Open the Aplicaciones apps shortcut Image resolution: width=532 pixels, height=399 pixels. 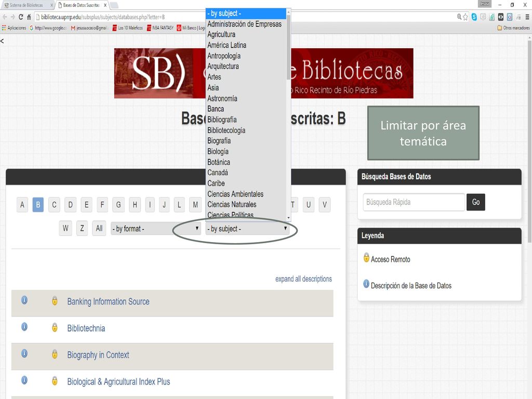pos(14,28)
